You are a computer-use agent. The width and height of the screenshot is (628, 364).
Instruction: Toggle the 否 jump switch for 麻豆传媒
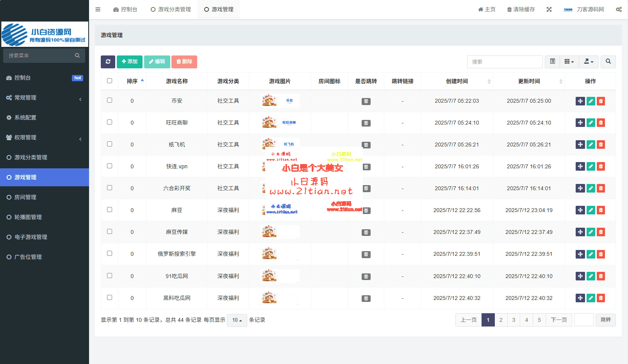[x=366, y=232]
